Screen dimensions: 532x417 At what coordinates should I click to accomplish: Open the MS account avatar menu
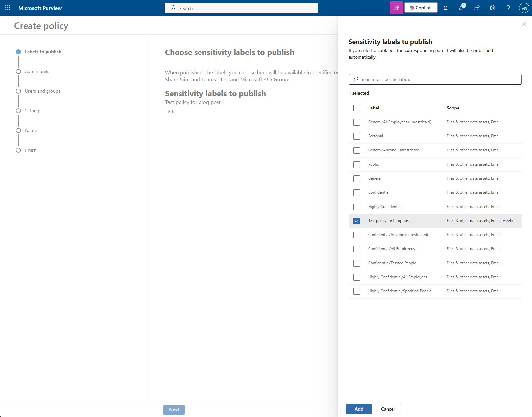pos(523,8)
